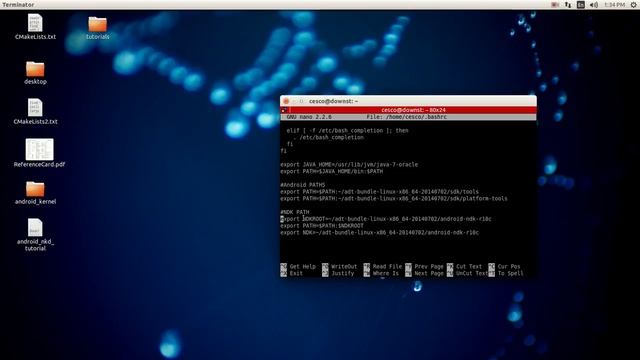640x360 pixels.
Task: Click the WriteOut shortcut in nano
Action: click(340, 267)
